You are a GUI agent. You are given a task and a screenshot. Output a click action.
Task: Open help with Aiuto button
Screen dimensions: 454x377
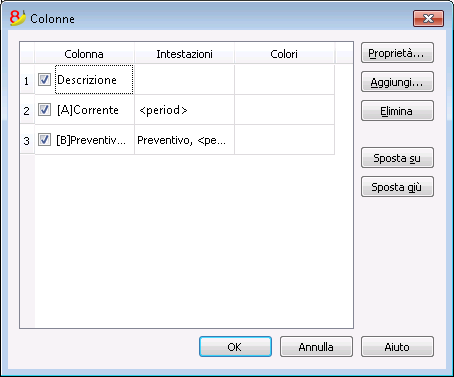397,347
